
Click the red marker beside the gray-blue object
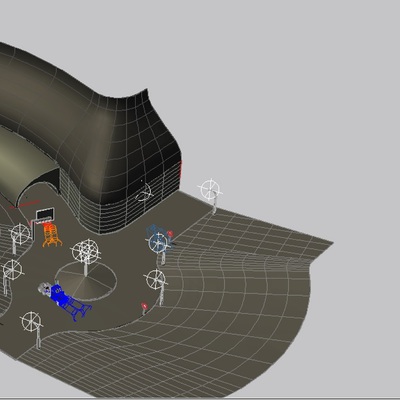170,233
